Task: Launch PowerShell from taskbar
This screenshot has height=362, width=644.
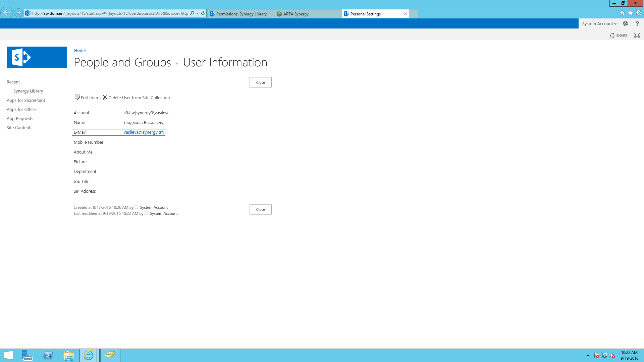Action: click(48, 355)
